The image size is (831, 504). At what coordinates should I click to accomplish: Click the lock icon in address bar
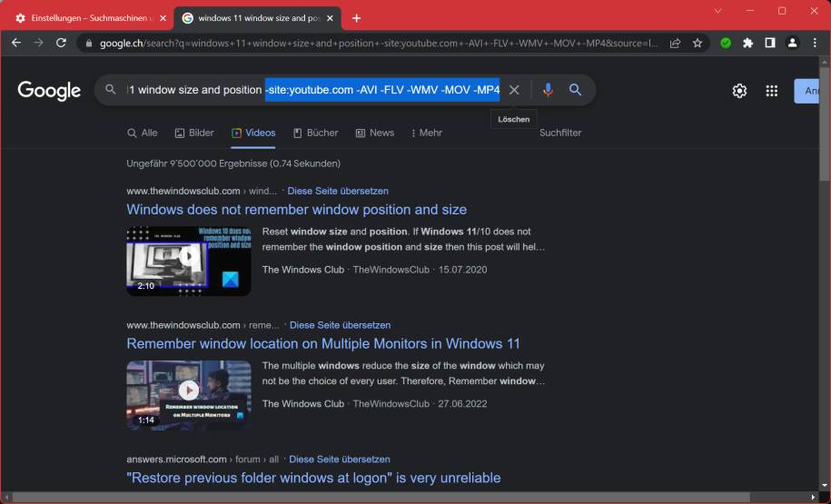[x=89, y=44]
